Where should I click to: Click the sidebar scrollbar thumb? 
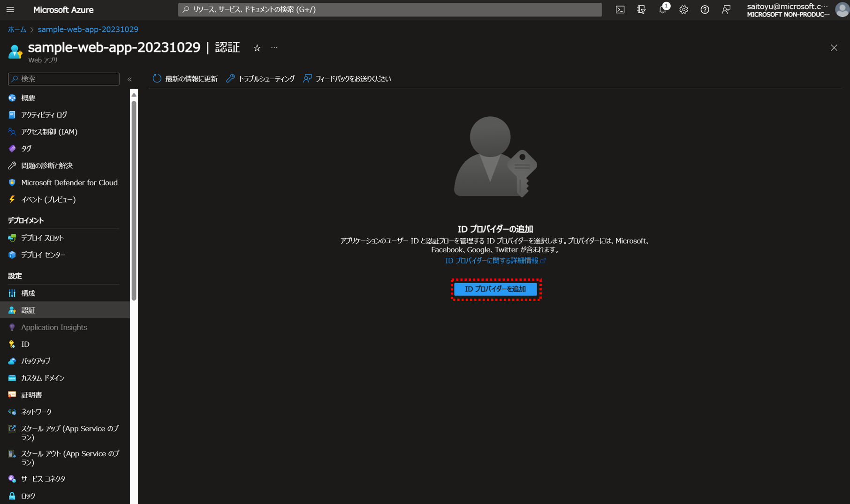tap(134, 201)
